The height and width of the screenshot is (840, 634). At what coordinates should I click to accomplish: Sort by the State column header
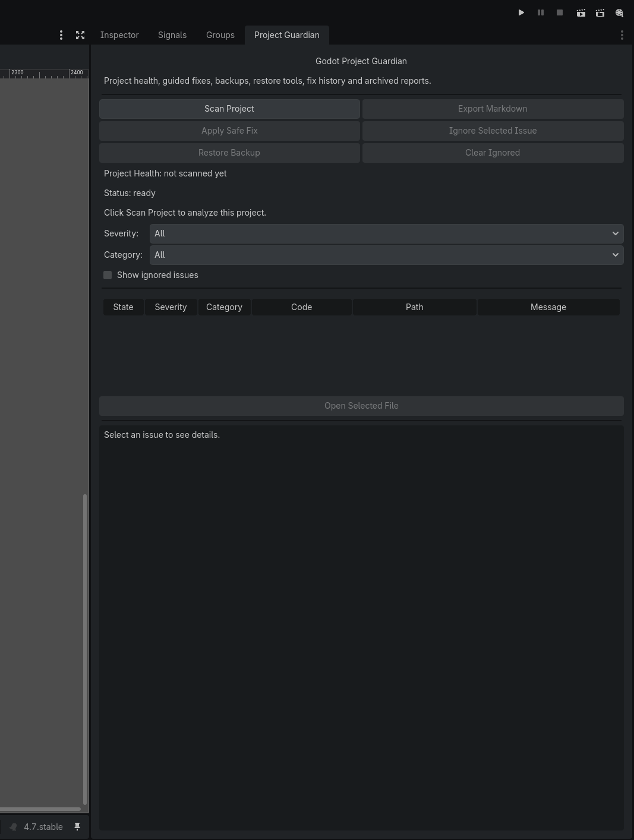124,307
